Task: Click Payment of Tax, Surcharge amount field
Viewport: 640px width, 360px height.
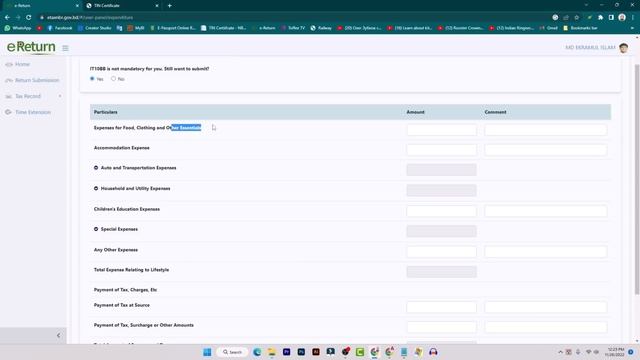Action: pos(441,327)
